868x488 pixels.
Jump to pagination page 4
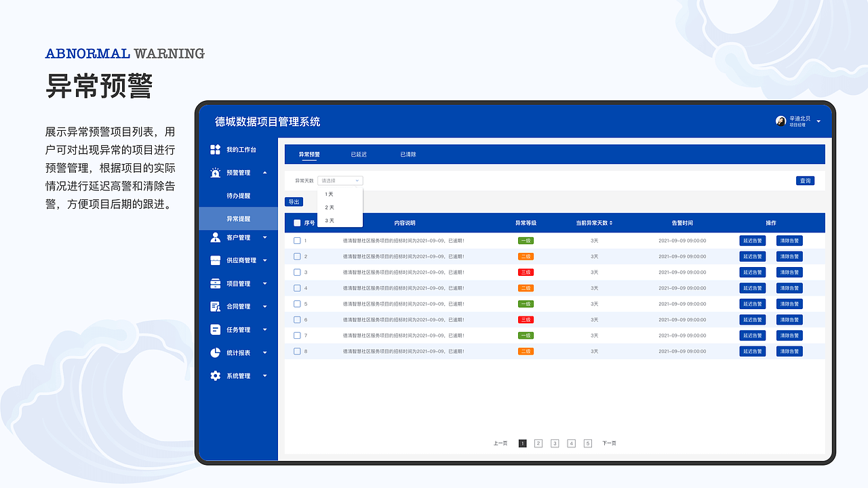pyautogui.click(x=571, y=443)
